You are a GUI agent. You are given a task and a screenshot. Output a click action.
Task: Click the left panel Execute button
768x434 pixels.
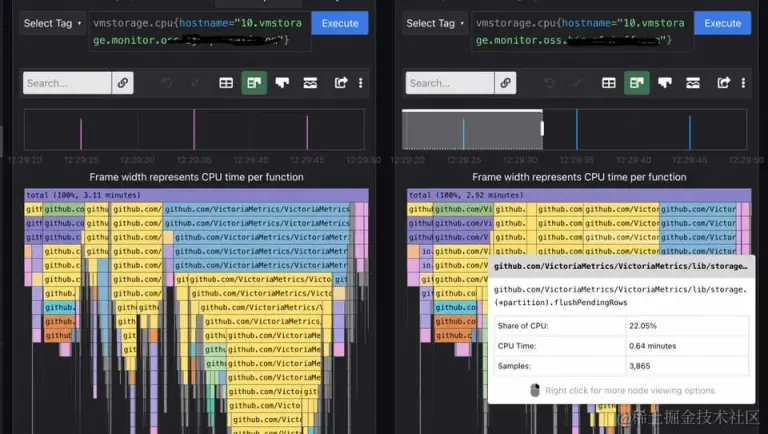tap(340, 23)
